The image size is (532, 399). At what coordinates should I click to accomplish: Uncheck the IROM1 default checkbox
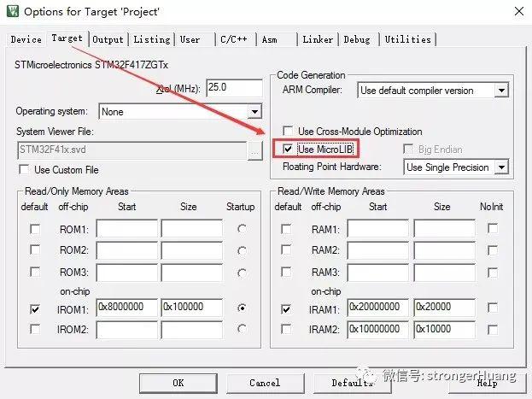tap(35, 309)
